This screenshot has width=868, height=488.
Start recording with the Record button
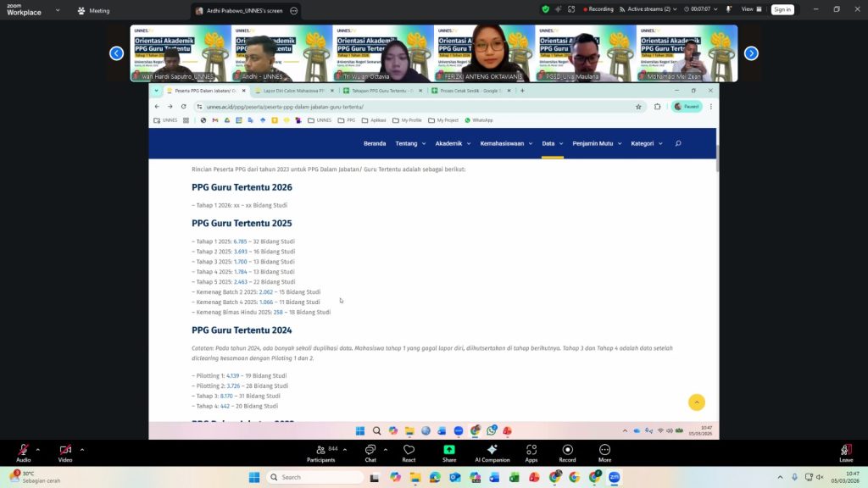pyautogui.click(x=567, y=450)
